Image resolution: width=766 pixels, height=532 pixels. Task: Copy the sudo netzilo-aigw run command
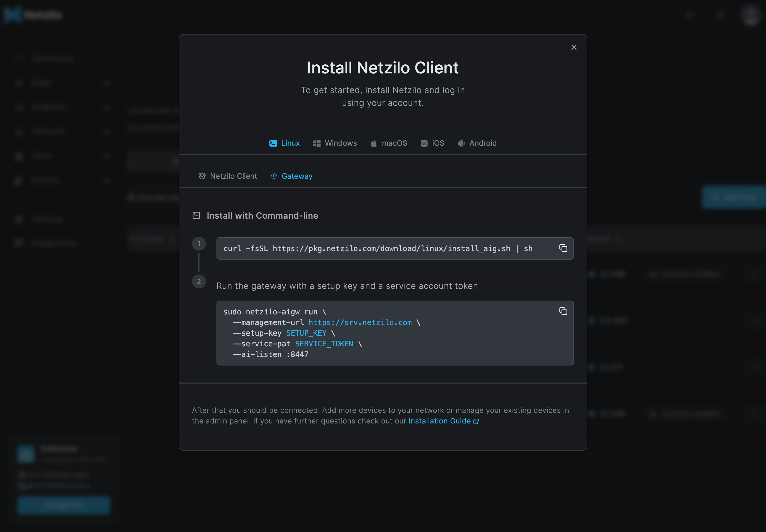(563, 311)
